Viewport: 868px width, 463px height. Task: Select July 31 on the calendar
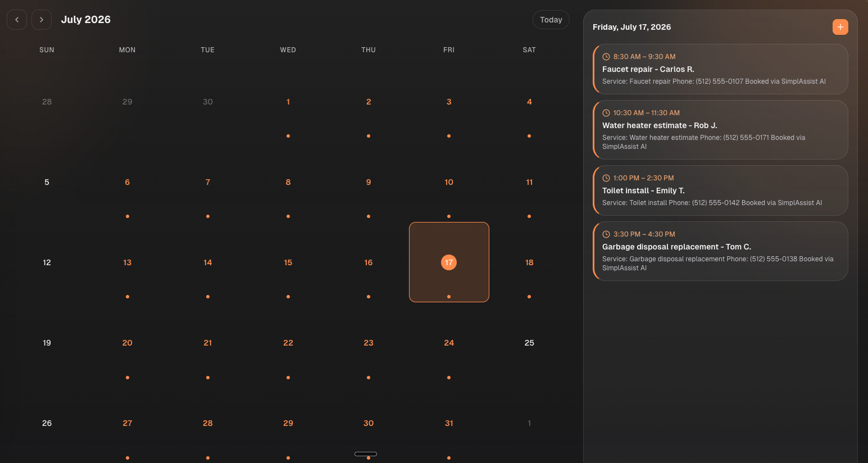coord(449,423)
